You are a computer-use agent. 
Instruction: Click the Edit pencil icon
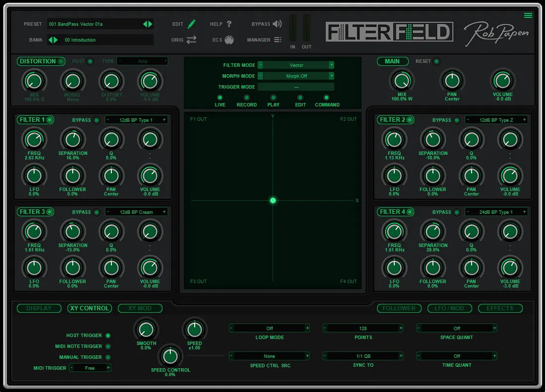[x=192, y=24]
